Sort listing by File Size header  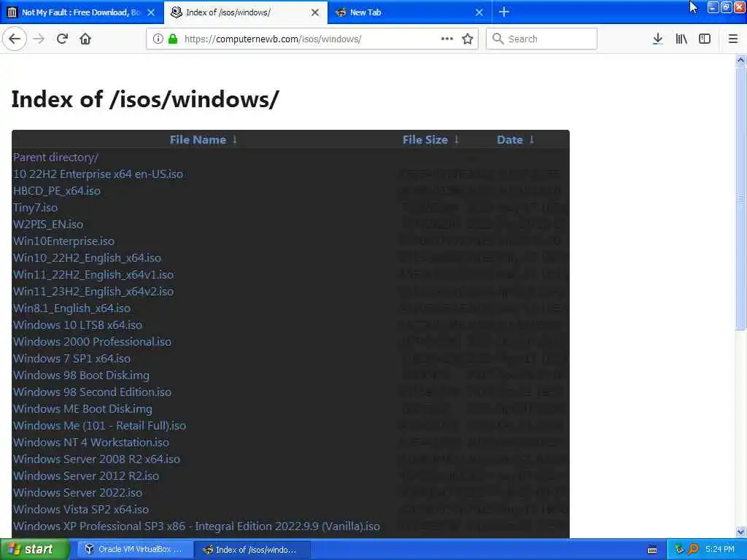pyautogui.click(x=425, y=139)
